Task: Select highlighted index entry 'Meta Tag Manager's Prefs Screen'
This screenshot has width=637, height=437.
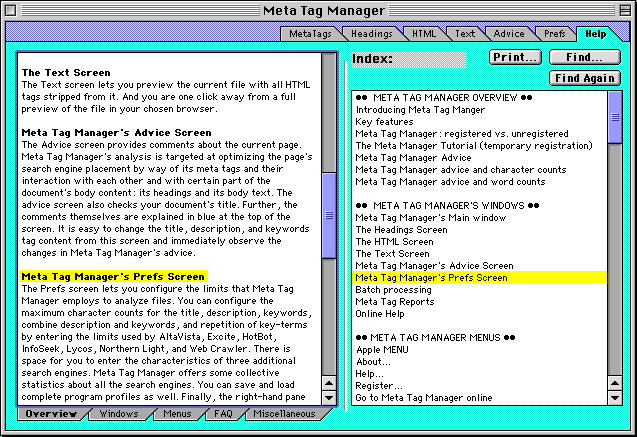Action: [x=479, y=278]
